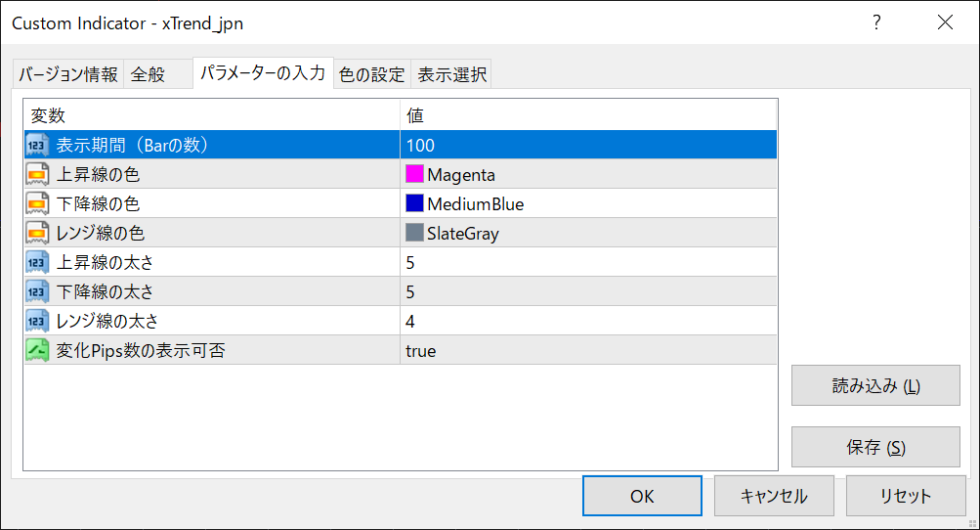Image resolution: width=980 pixels, height=530 pixels.
Task: Select the MediumBlue color swatch
Action: tap(414, 204)
